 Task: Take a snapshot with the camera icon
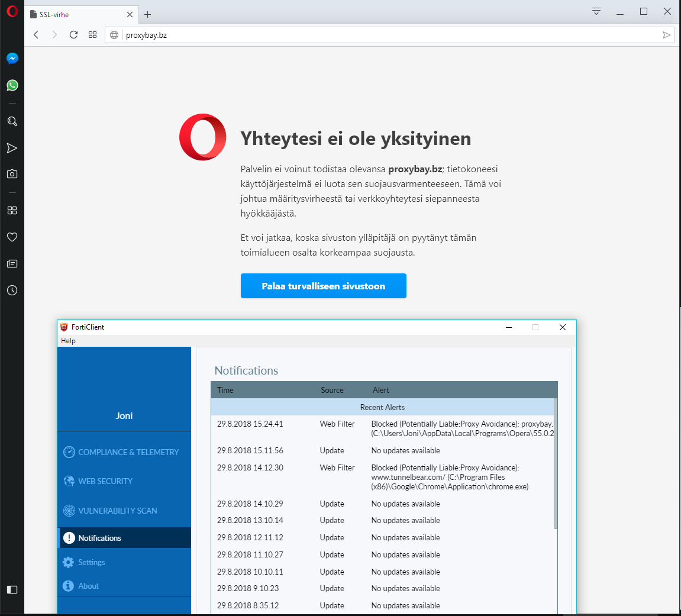click(12, 174)
